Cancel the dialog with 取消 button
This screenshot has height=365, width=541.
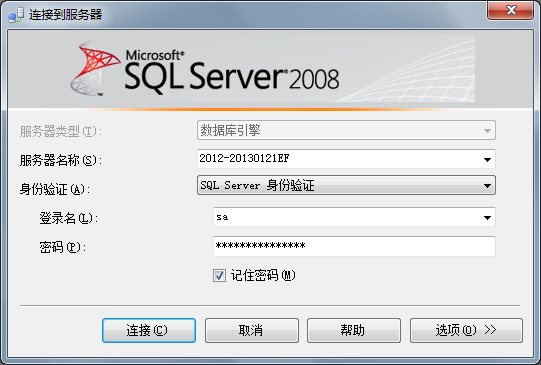252,330
